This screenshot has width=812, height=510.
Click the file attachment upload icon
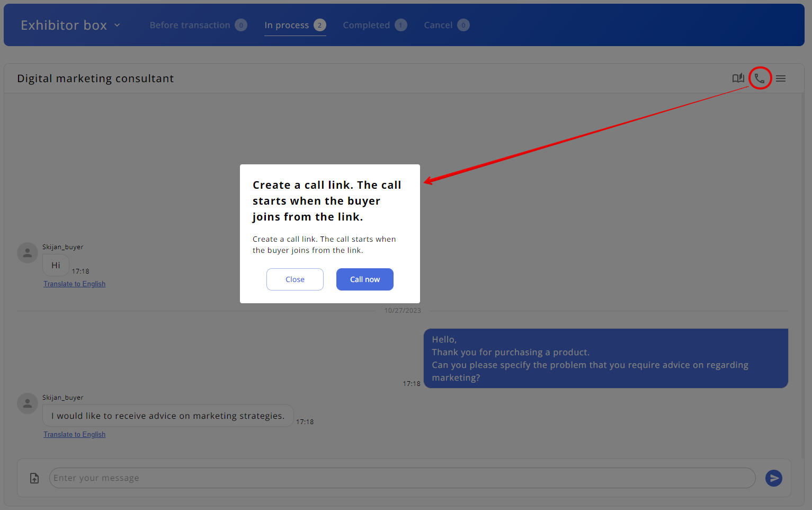point(34,478)
